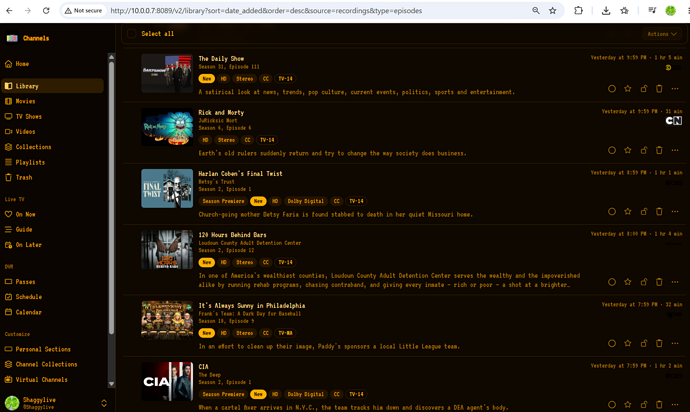Toggle lock on 120 Hours Behind Bars
690x412 pixels.
(643, 282)
